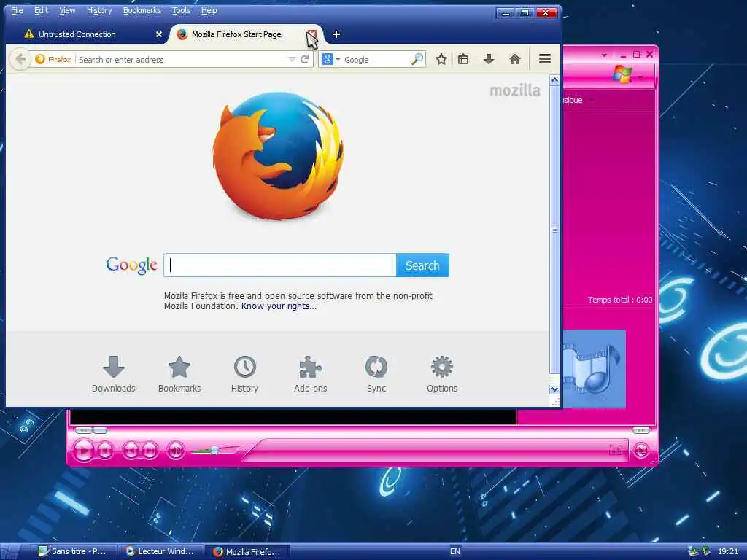Open the History menu in Firefox
Viewport: 747px width, 560px height.
click(99, 10)
